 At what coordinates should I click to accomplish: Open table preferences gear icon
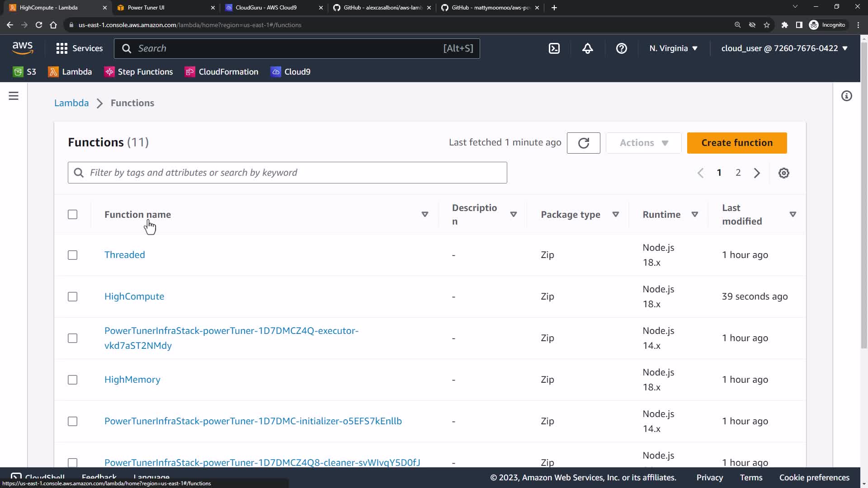pyautogui.click(x=784, y=173)
